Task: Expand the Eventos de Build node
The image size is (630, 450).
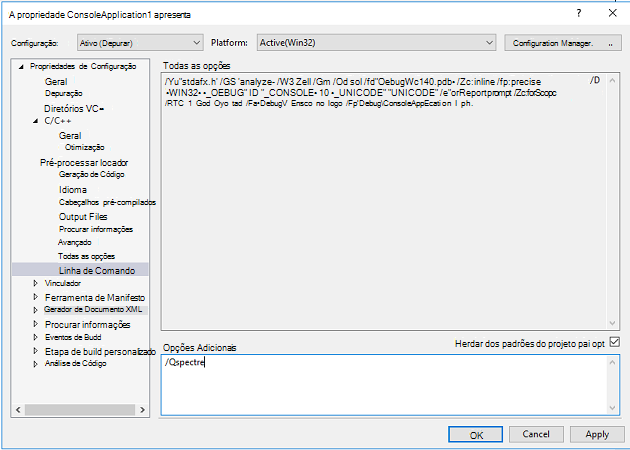Action: 36,337
